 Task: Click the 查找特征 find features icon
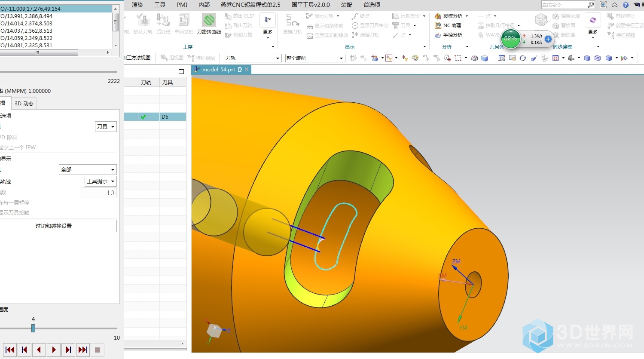pyautogui.click(x=610, y=16)
